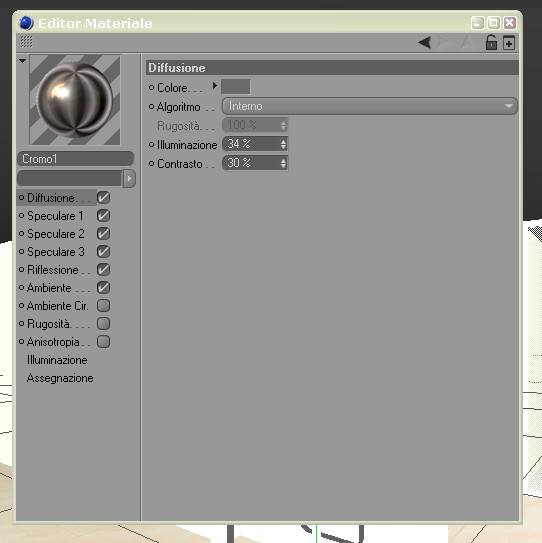Image resolution: width=542 pixels, height=543 pixels.
Task: Disable the Diffusione channel checkbox
Action: point(103,197)
